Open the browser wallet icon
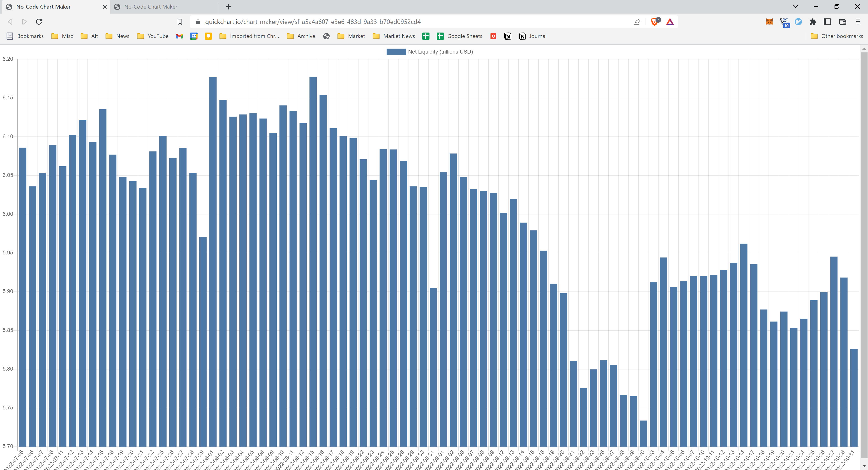The height and width of the screenshot is (470, 868). click(x=843, y=21)
